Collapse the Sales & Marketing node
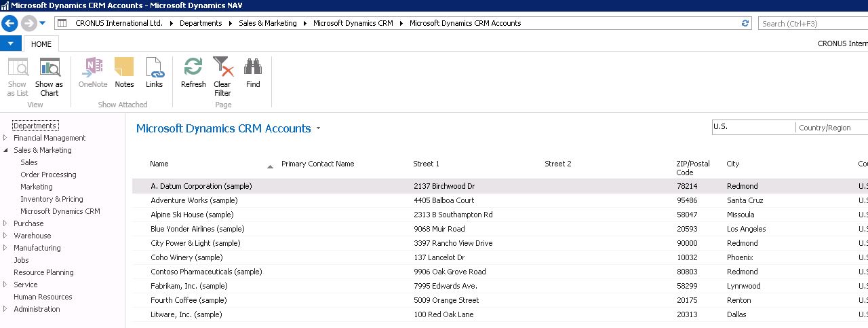This screenshot has width=868, height=328. click(x=5, y=150)
